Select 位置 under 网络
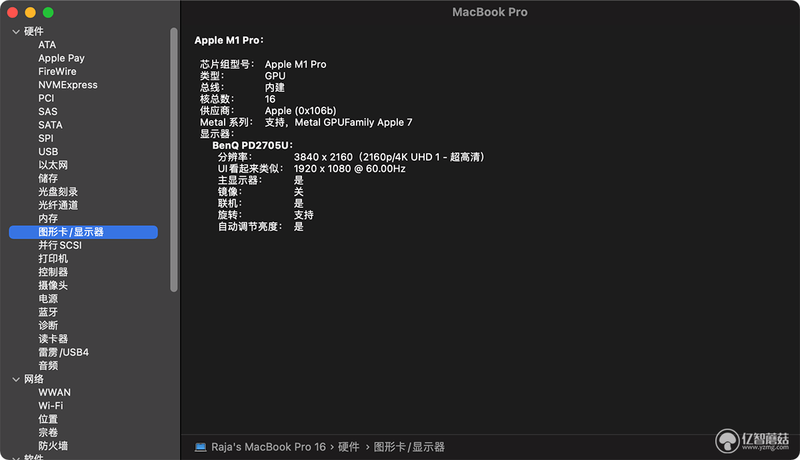Viewport: 800px width, 460px height. click(48, 419)
